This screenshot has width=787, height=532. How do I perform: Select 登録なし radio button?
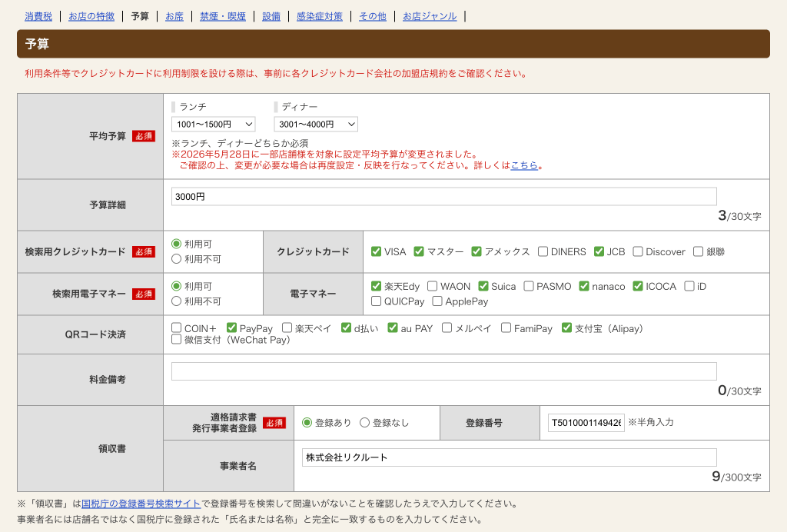pos(364,423)
